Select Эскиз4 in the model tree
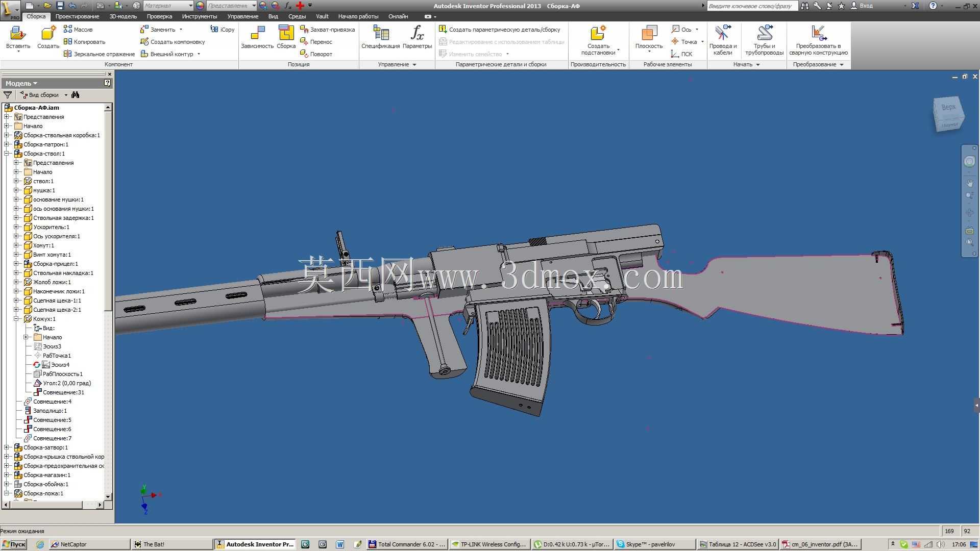Screen dimensions: 980x551 click(60, 365)
